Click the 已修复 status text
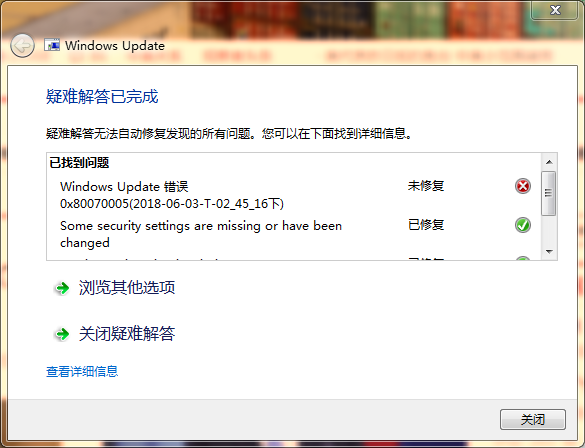 point(426,225)
